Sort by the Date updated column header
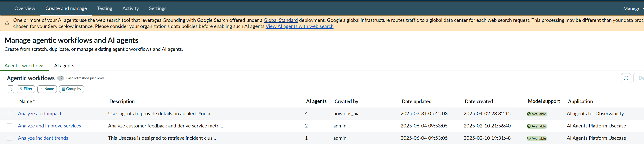Image resolution: width=644 pixels, height=145 pixels. coord(417,101)
